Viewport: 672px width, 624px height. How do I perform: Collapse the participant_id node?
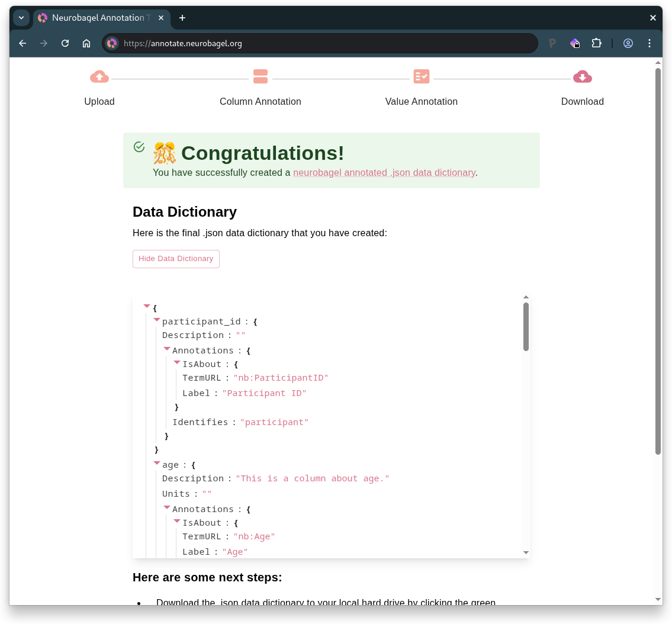tap(156, 319)
